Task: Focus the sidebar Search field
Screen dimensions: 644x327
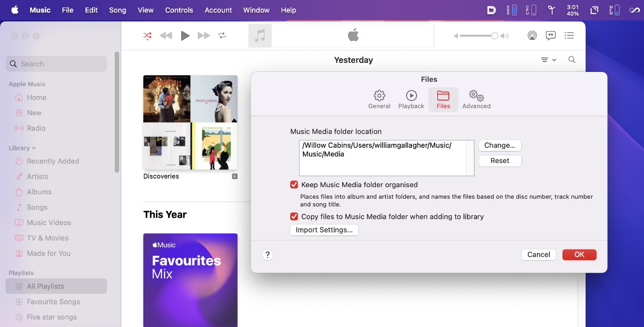Action: tap(56, 64)
